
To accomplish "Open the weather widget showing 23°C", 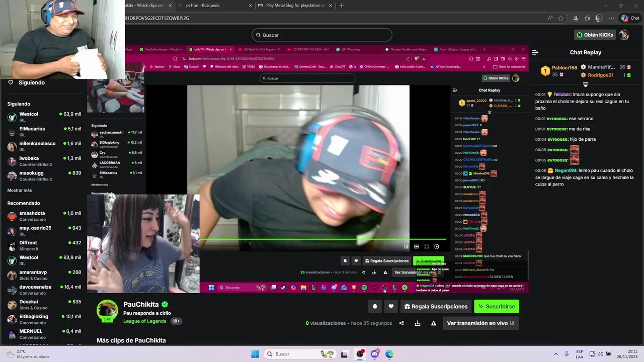I will click(28, 354).
